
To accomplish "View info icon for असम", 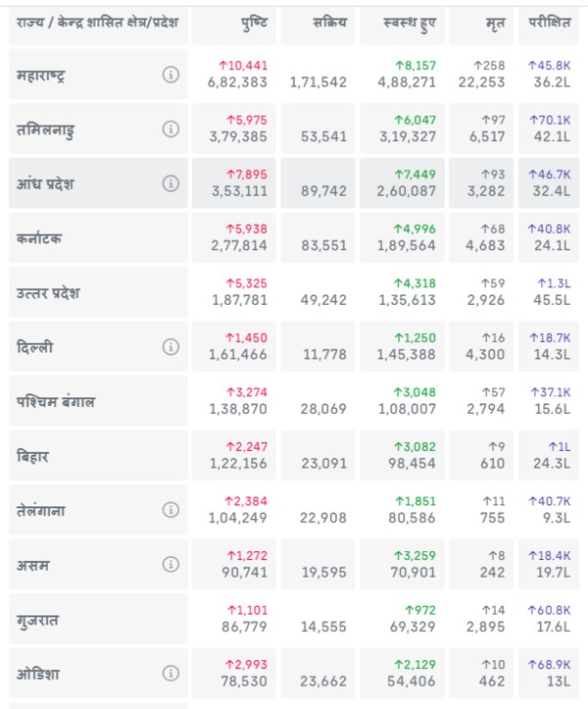I will pos(171,565).
